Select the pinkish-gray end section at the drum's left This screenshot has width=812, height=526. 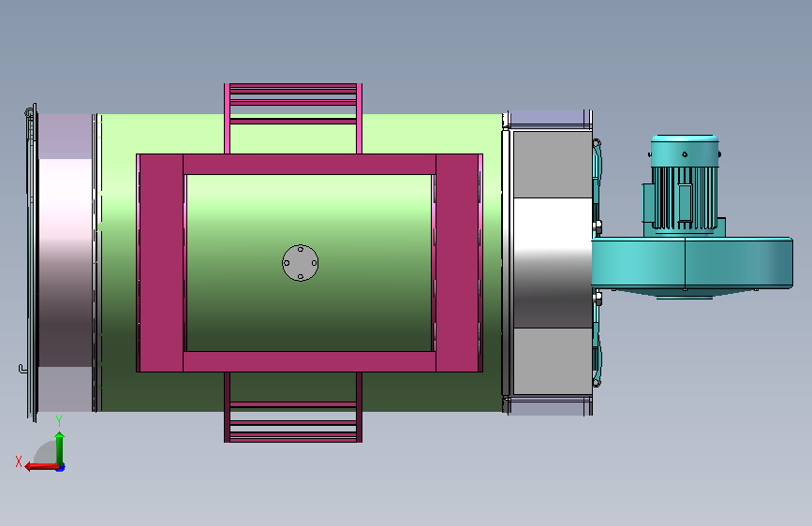click(66, 263)
